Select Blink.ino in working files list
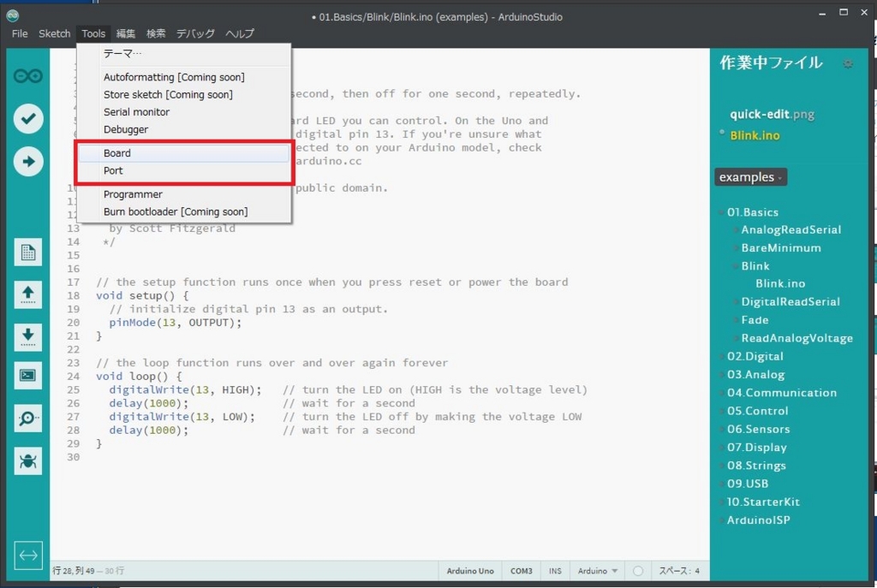This screenshot has height=588, width=877. tap(755, 135)
